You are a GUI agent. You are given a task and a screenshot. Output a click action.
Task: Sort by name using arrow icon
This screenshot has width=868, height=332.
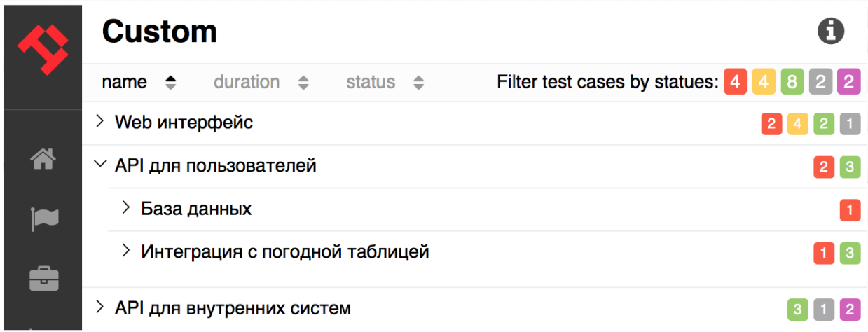point(170,83)
